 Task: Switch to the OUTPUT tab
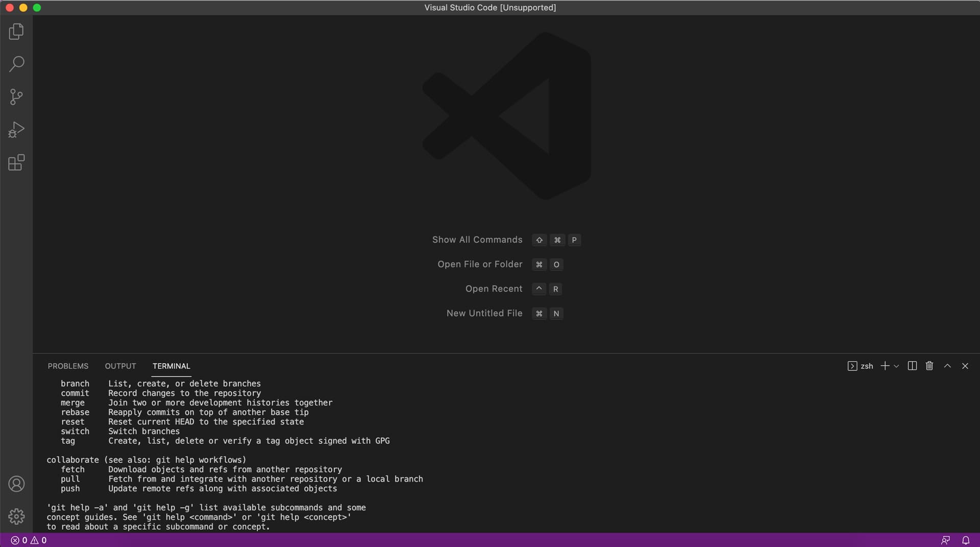pyautogui.click(x=120, y=366)
